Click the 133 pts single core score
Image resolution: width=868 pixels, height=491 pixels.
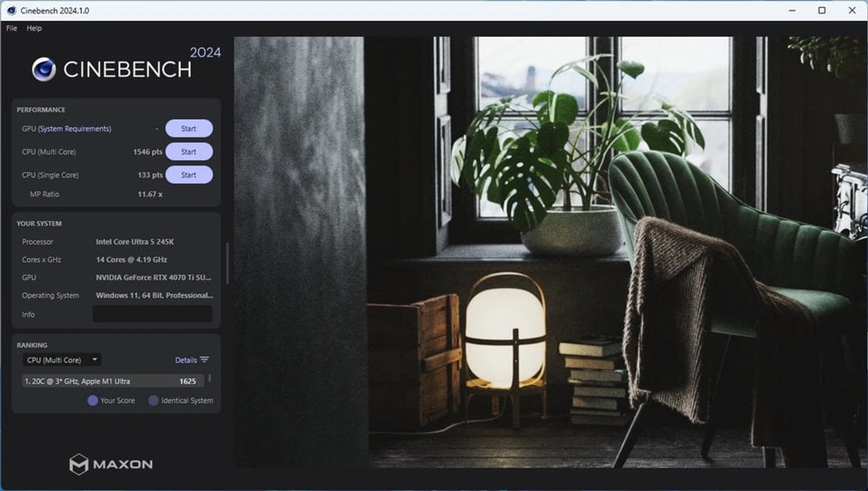[150, 175]
